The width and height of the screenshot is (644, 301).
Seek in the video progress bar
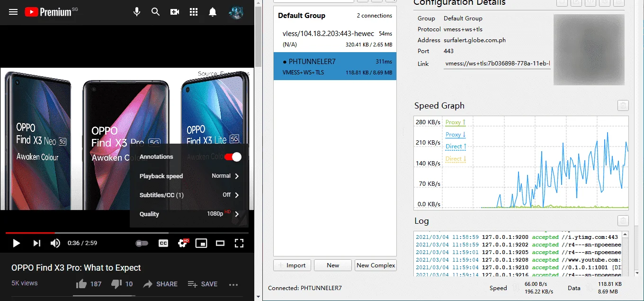point(127,233)
